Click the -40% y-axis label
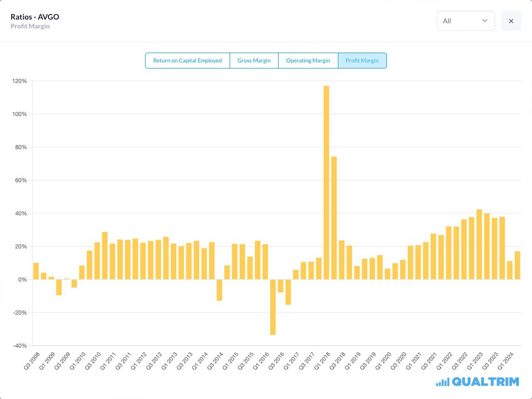Viewport: 532px width, 399px height. [x=20, y=346]
